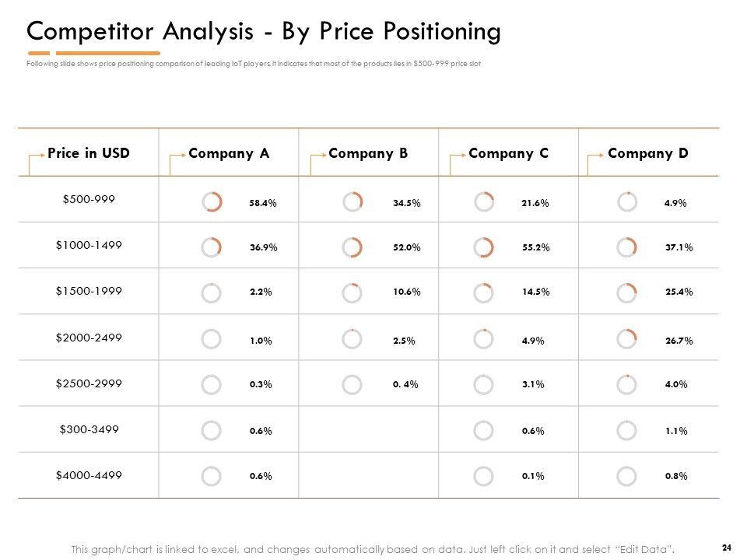Click the arrow beside Price in USD header
Image resolution: width=747 pixels, height=560 pixels.
[35, 162]
